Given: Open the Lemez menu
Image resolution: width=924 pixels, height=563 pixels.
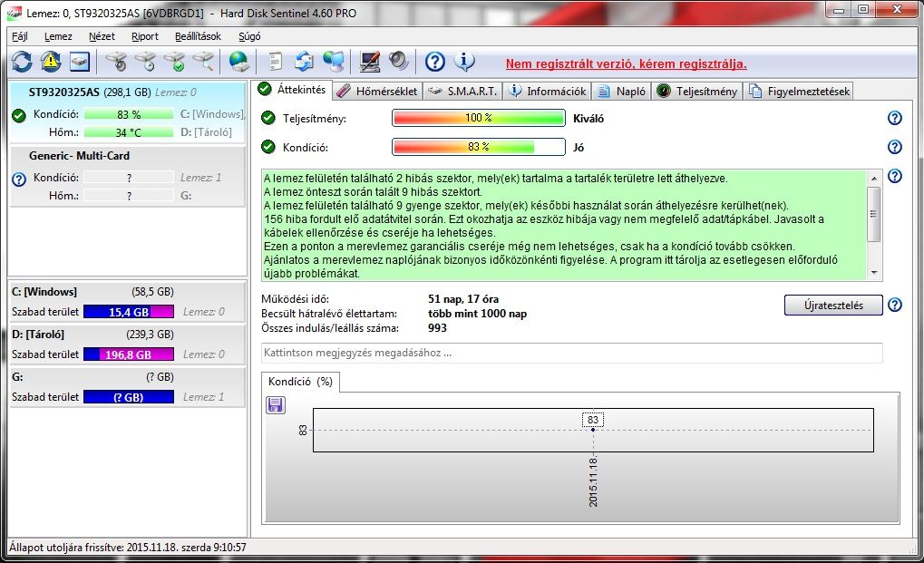Looking at the screenshot, I should point(58,36).
